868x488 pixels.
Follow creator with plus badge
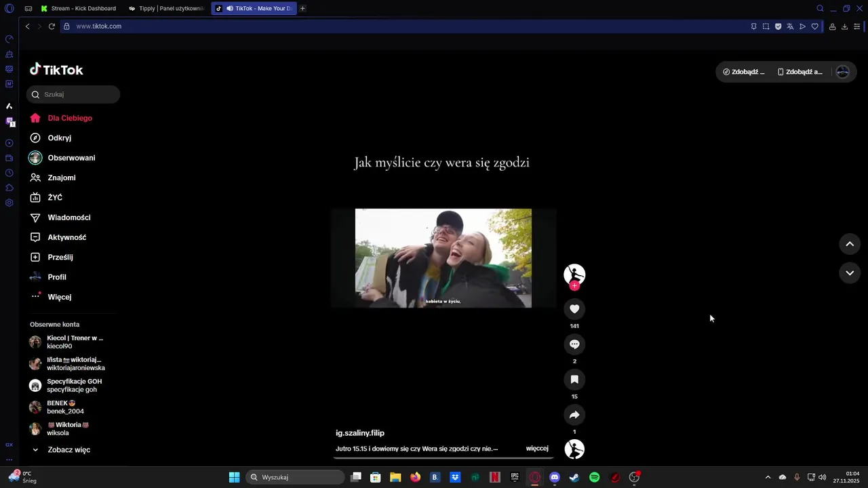pos(574,286)
